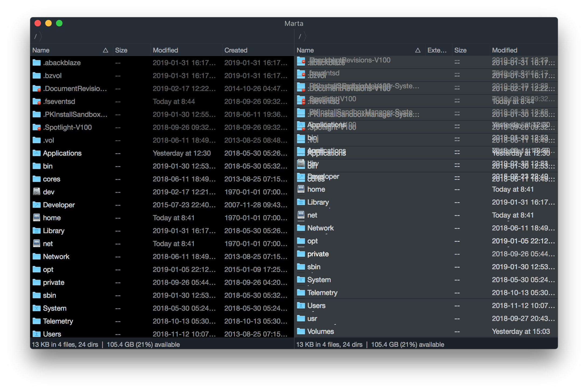Screen dimensions: 588x392
Task: Click the right pane's sort direction indicator
Action: 418,50
